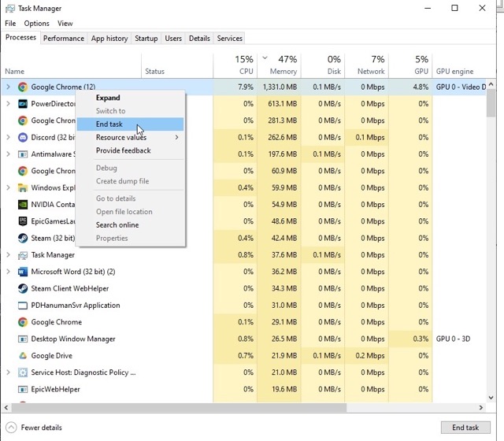Screen dimensions: 504x441
Task: Sort processes by the CPU column
Action: coord(235,65)
